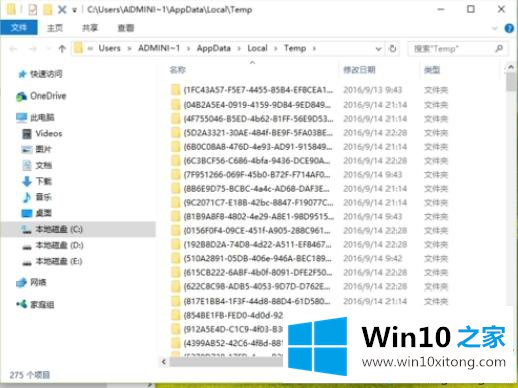Select 网络 in the navigation pane
Screen dimensions: 518x388
point(38,283)
